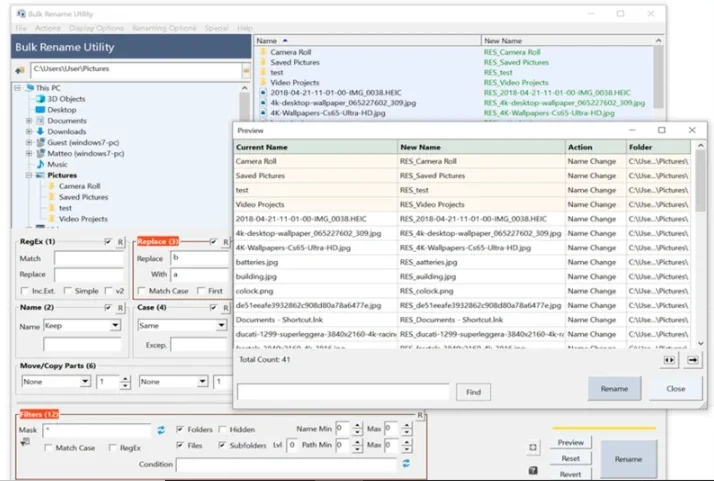Click Rename button in Preview window
The height and width of the screenshot is (481, 714).
(x=614, y=389)
